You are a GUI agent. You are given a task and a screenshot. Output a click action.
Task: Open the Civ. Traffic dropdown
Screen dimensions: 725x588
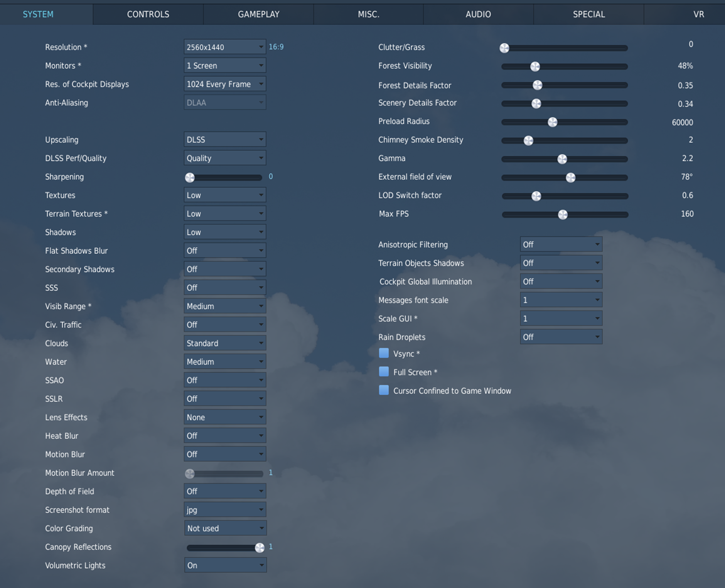pyautogui.click(x=225, y=324)
